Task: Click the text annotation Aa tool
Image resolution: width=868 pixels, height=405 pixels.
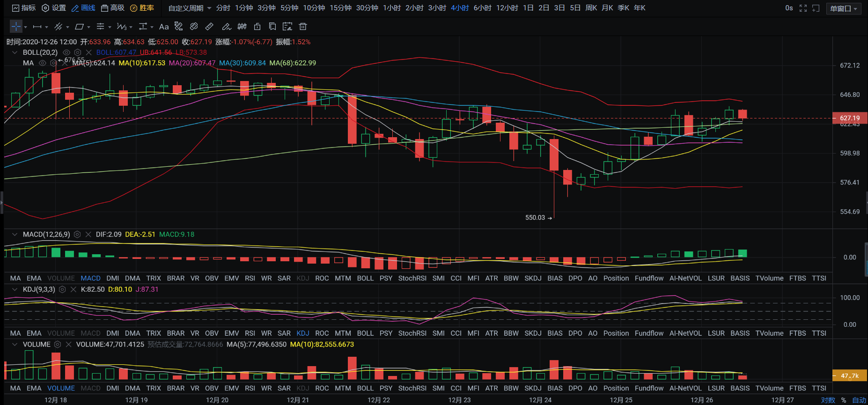Action: pyautogui.click(x=164, y=27)
